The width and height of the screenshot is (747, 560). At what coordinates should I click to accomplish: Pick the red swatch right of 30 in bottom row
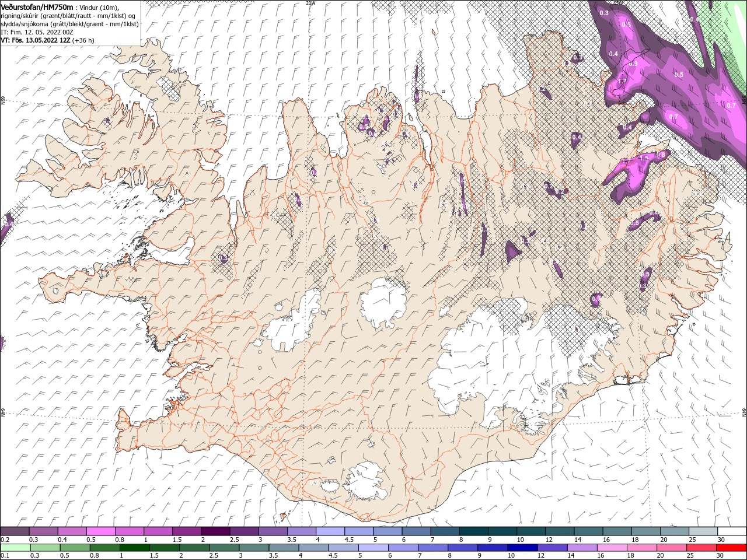coord(731,548)
